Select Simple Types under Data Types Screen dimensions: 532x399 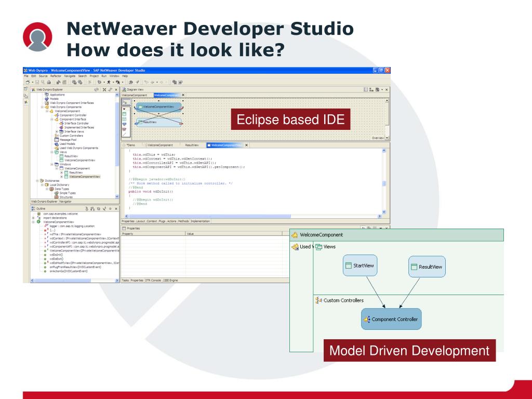pyautogui.click(x=68, y=193)
